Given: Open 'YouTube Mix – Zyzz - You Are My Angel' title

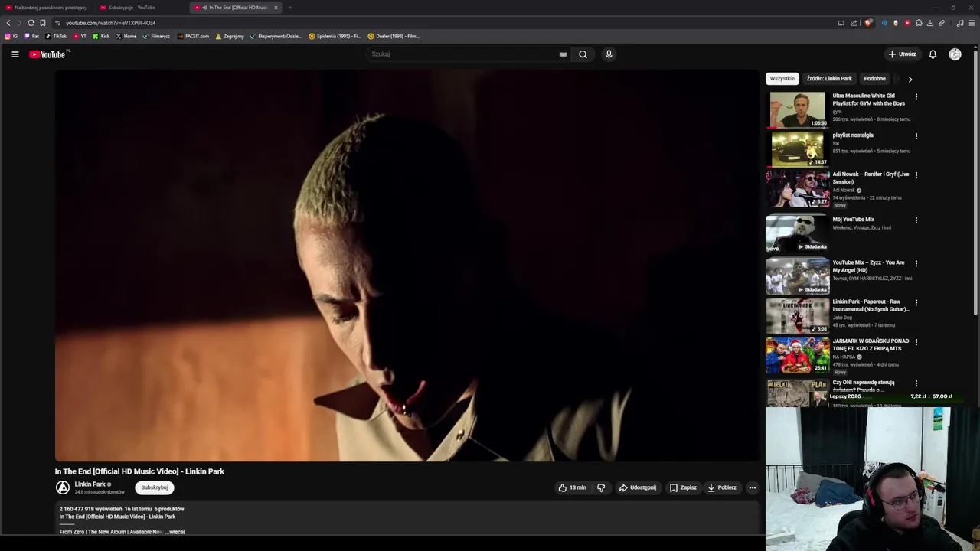Looking at the screenshot, I should [x=868, y=266].
